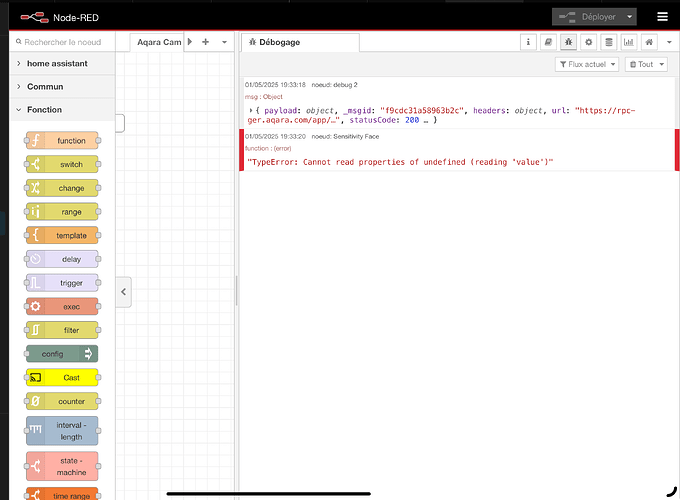
Task: Pick the change node
Action: click(62, 188)
